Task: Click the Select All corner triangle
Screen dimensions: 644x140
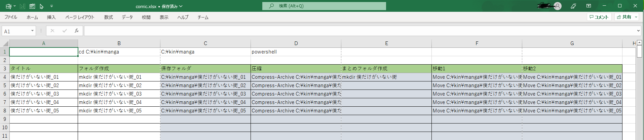Action: (5, 43)
